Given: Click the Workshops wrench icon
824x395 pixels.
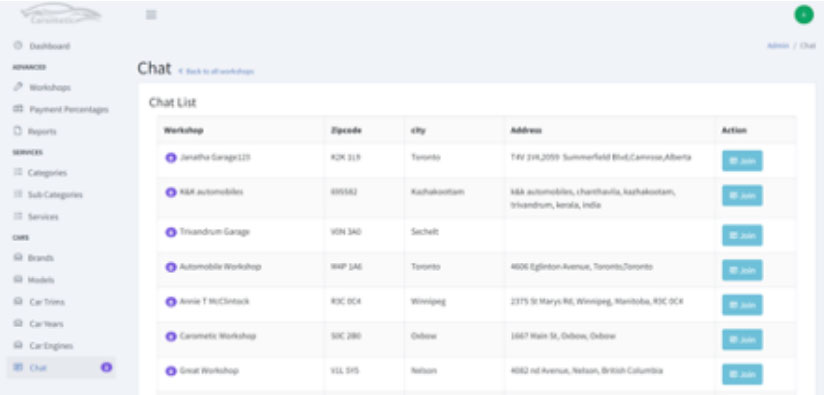Looking at the screenshot, I should pyautogui.click(x=18, y=87).
